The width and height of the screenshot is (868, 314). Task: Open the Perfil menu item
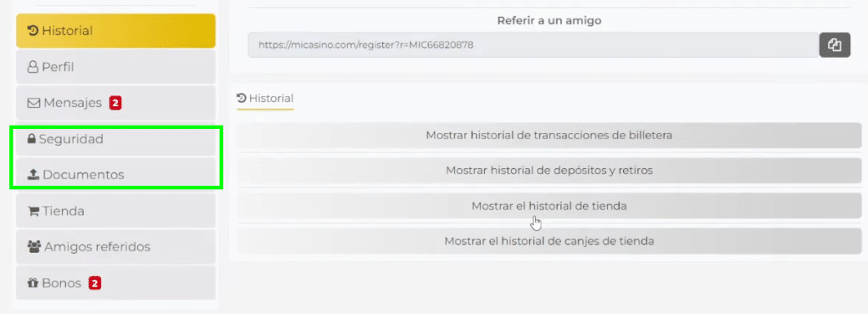pyautogui.click(x=115, y=67)
